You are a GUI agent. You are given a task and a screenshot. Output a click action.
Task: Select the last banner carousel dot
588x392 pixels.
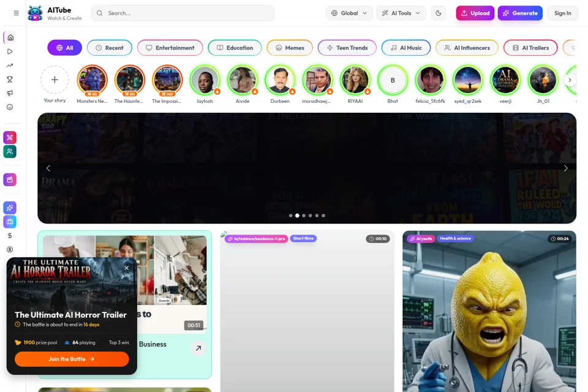coord(323,216)
